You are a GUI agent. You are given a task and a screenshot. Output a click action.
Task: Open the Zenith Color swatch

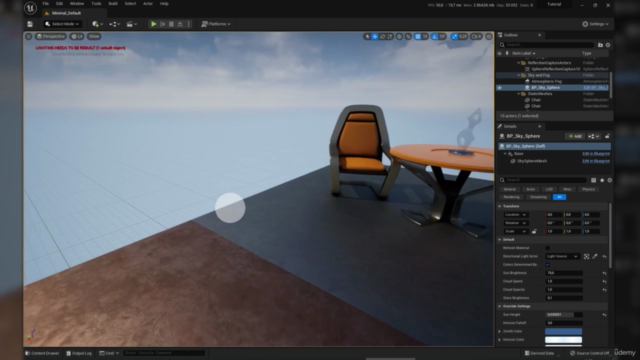tap(563, 331)
